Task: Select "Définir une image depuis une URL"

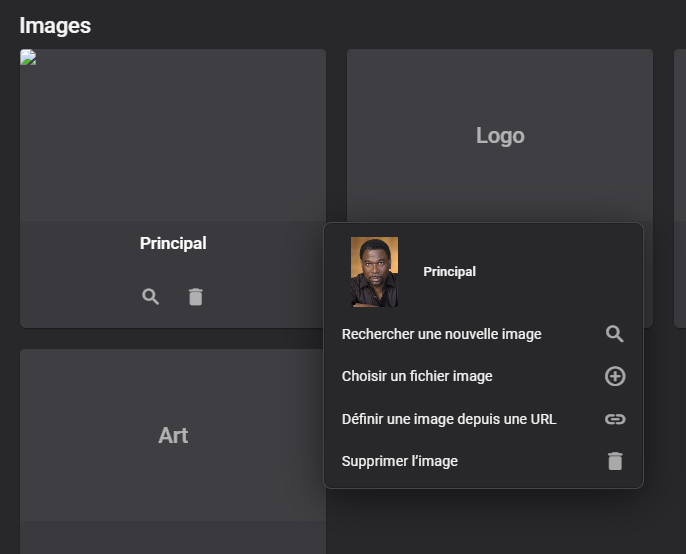Action: coord(449,419)
